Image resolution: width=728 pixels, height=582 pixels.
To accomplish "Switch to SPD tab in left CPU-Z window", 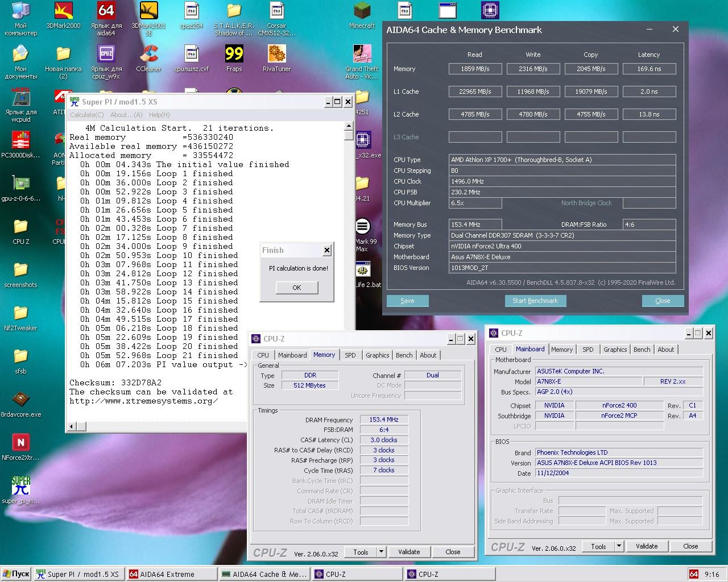I will pos(350,355).
